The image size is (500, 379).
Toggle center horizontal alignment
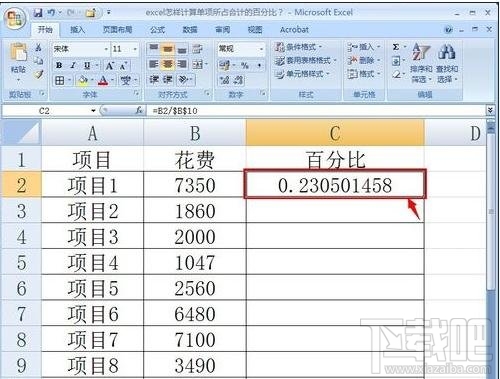click(168, 64)
